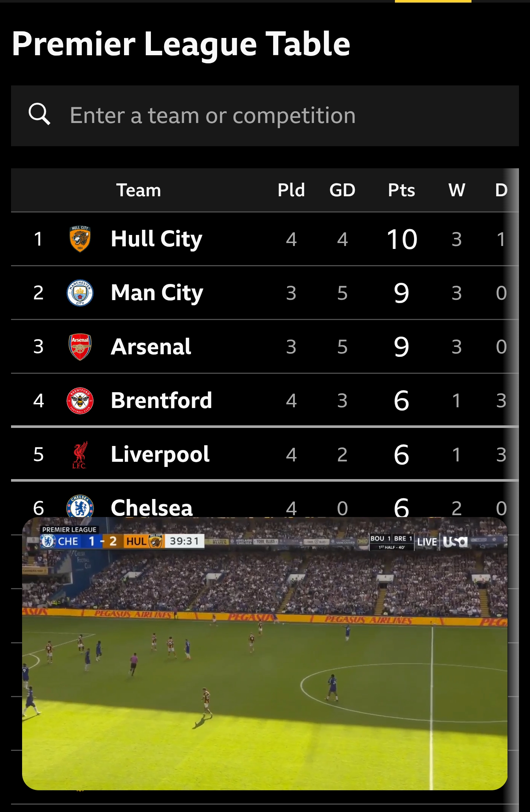Tap the Pld column header
This screenshot has width=530, height=812.
point(291,190)
